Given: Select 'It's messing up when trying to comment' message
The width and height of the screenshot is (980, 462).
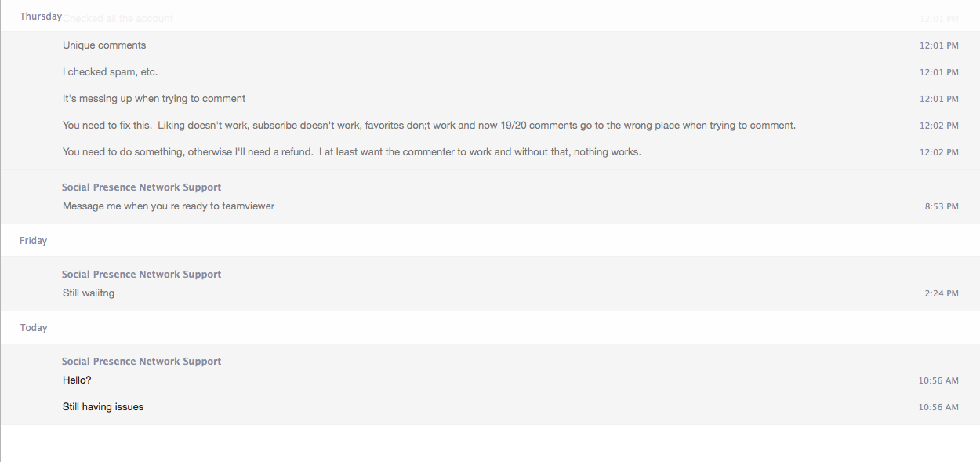Looking at the screenshot, I should 154,99.
